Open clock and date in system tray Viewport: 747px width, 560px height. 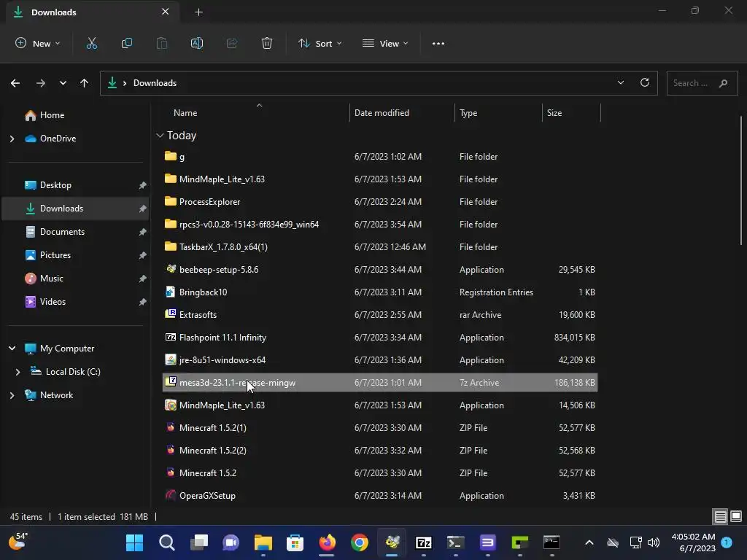click(x=693, y=542)
